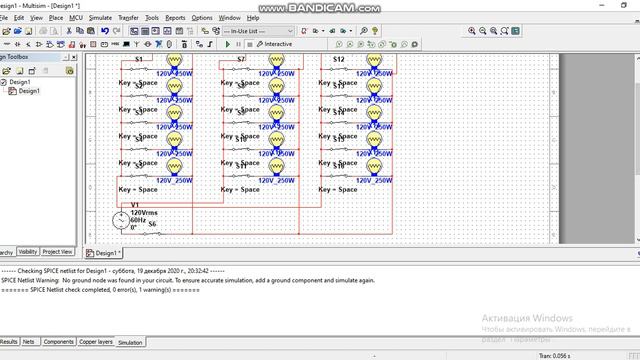
Task: Place an Indicator component icon
Action: (x=93, y=44)
